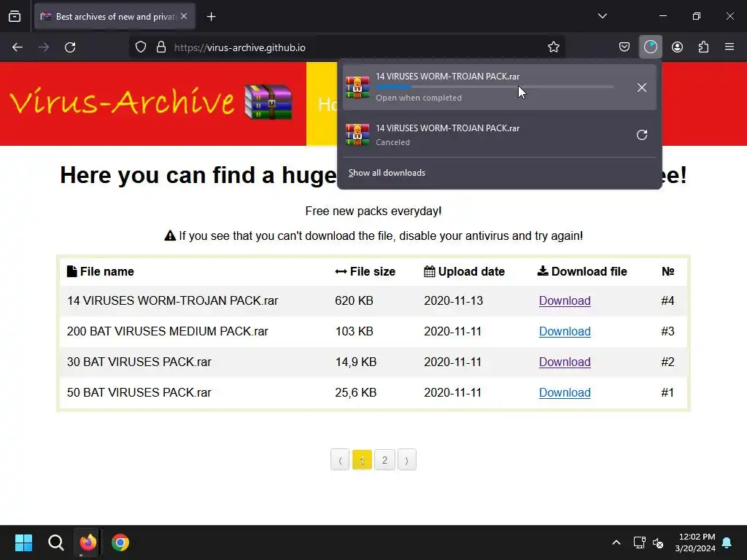Click the warning triangle icon before antivirus notice
747x560 pixels.
tap(170, 236)
